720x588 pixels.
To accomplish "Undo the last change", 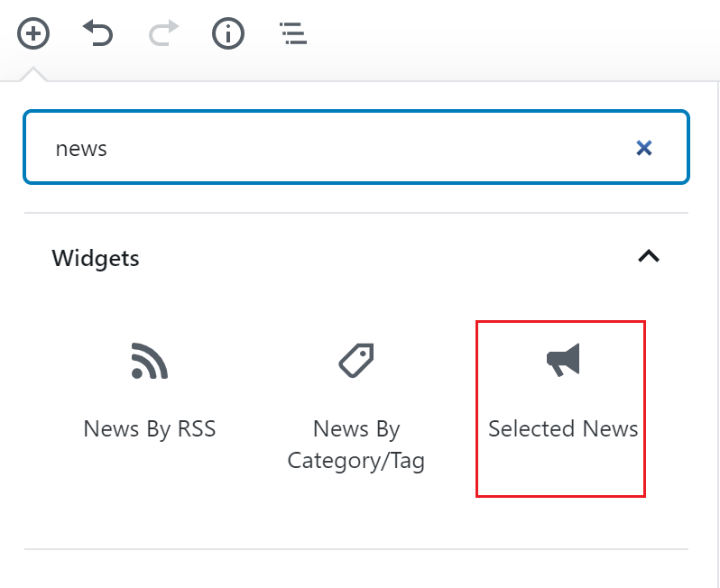I will tap(97, 33).
